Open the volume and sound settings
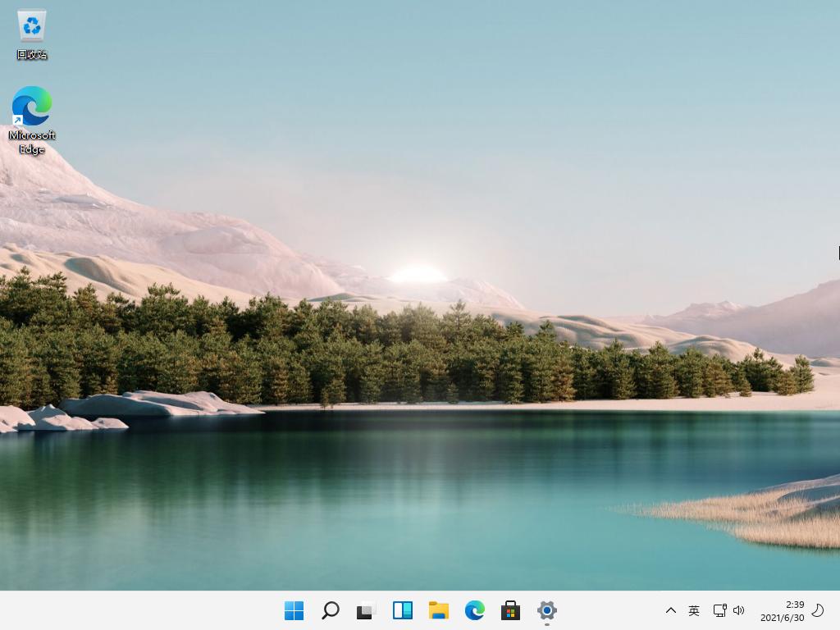The width and height of the screenshot is (840, 630). click(739, 610)
